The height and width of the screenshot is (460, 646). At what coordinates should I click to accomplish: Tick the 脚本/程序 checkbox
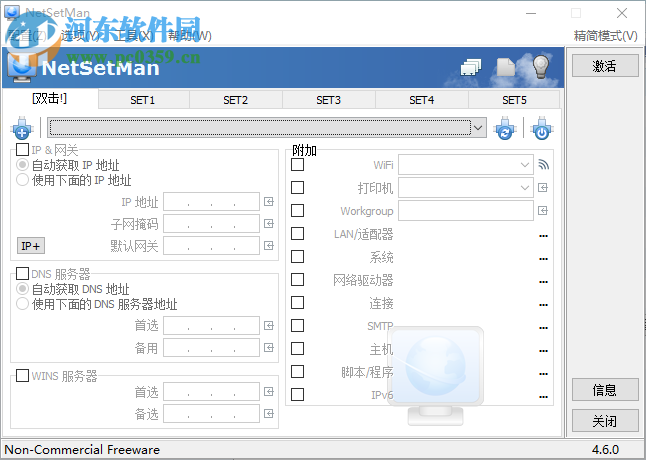pyautogui.click(x=297, y=371)
